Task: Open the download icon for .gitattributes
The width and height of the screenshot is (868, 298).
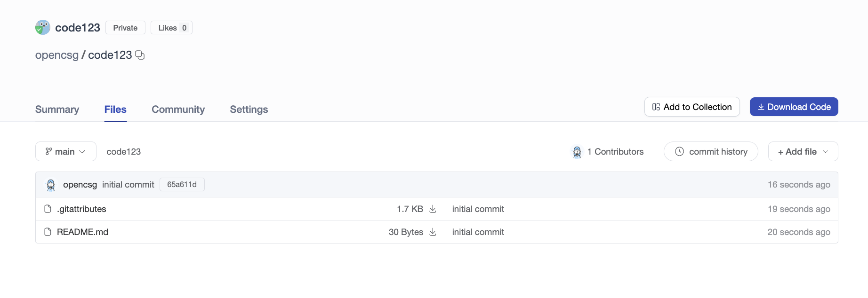Action: pos(433,209)
